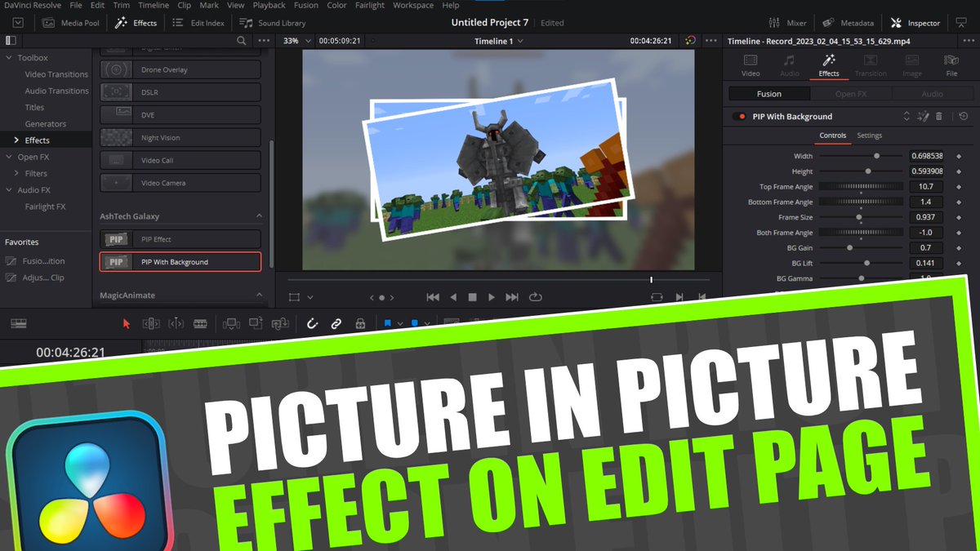The height and width of the screenshot is (551, 980).
Task: Toggle Position Lock icon
Action: pos(360,323)
